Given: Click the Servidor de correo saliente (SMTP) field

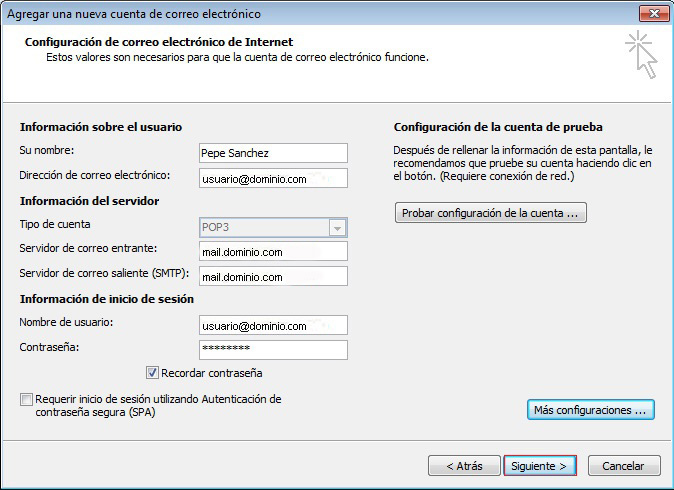Looking at the screenshot, I should tap(273, 276).
